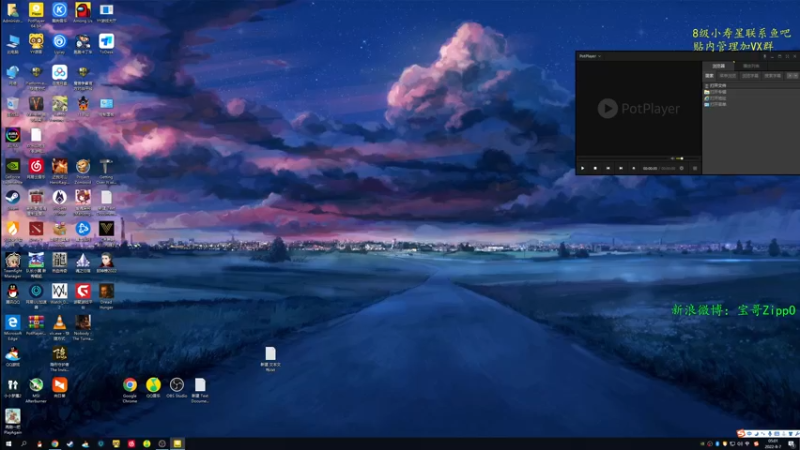Open the PotPlayer title menu dropdown
Image resolution: width=800 pixels, height=450 pixels.
click(590, 56)
